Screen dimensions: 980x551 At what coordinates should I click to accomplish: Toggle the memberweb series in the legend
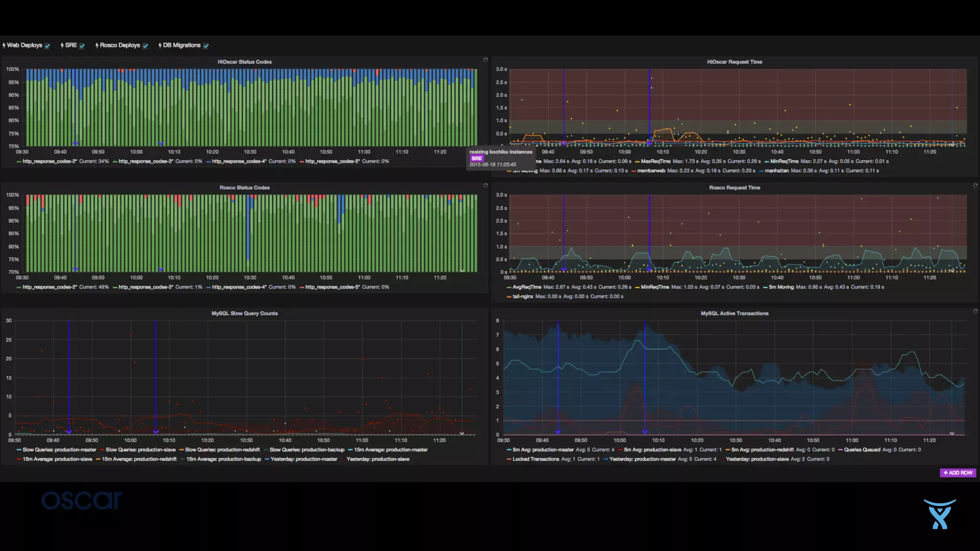tap(651, 171)
